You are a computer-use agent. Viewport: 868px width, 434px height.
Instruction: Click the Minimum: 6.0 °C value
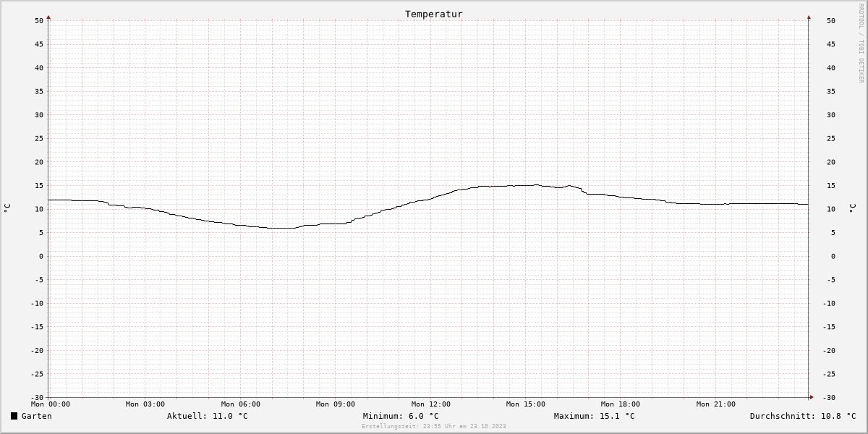tap(401, 416)
